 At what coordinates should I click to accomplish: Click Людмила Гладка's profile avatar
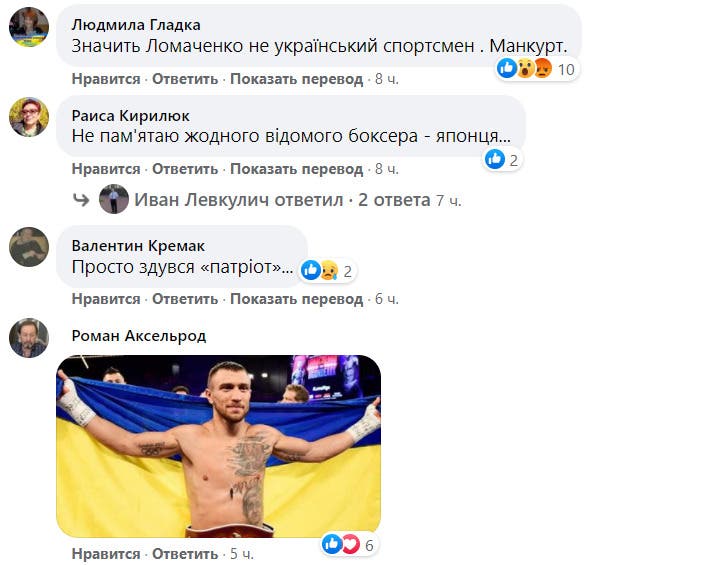point(29,27)
